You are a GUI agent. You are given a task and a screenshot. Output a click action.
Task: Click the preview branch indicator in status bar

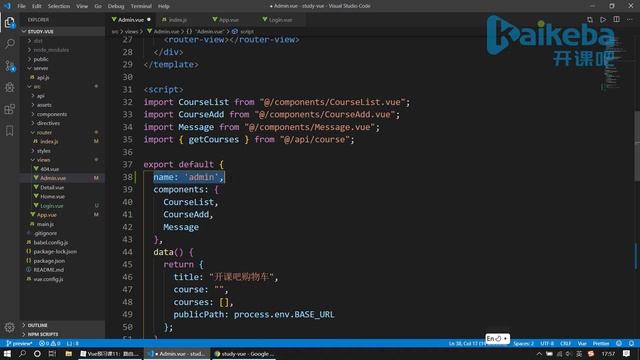pos(19,344)
